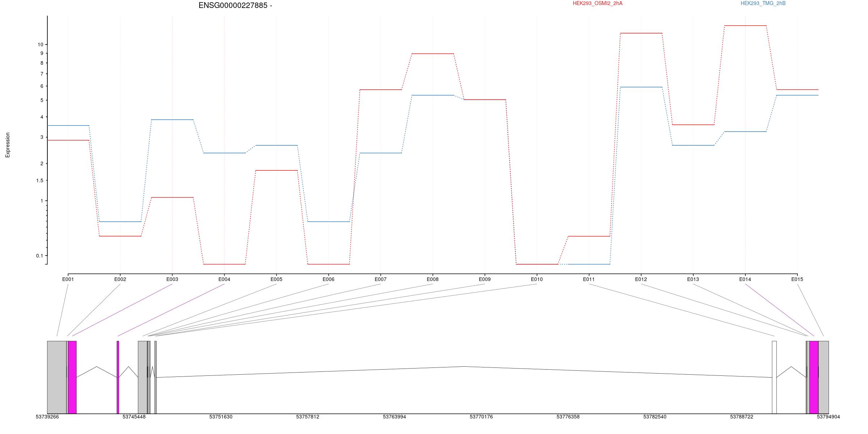Click exon label E007
868x434 pixels.
(380, 279)
